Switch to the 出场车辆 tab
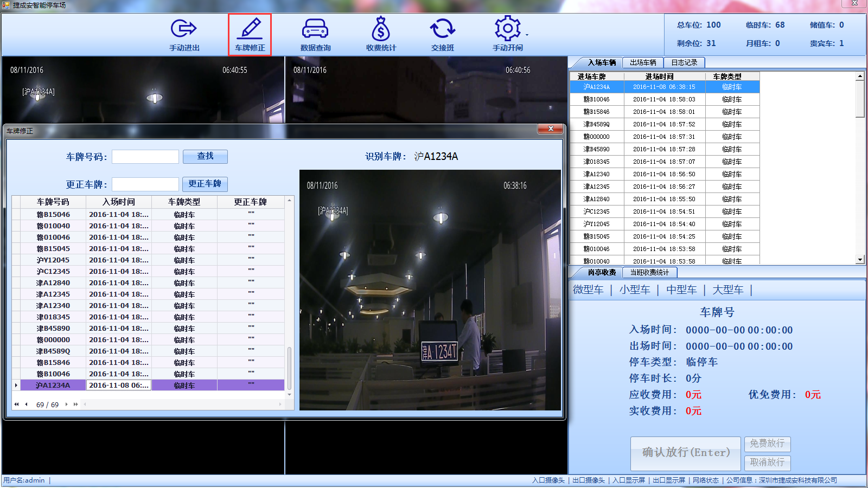 [642, 62]
